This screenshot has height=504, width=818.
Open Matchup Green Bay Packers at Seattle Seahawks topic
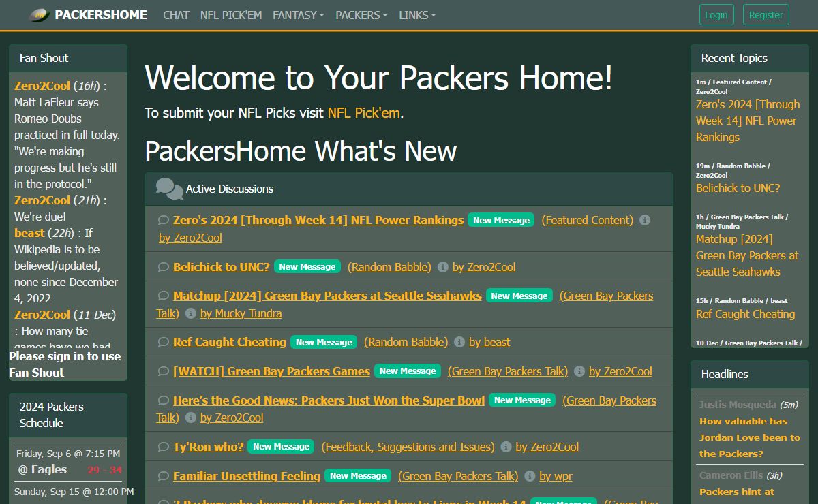coord(327,296)
